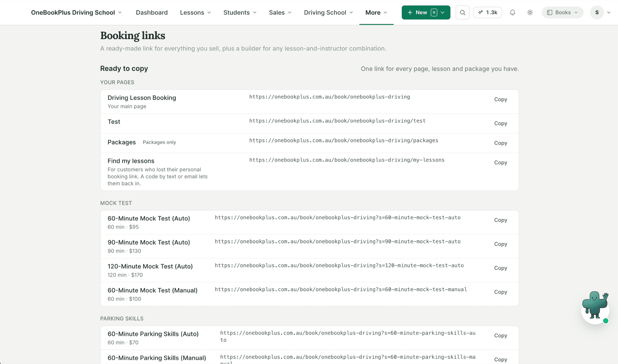Open the S user avatar
The image size is (618, 364).
tap(597, 13)
